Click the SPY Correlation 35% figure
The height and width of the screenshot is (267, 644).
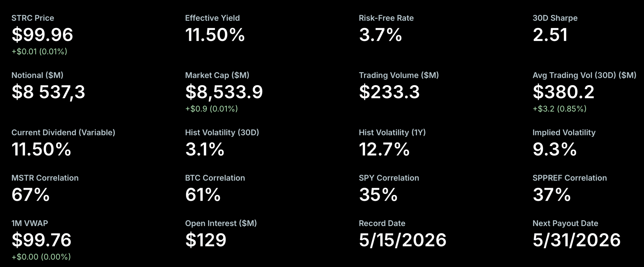(x=378, y=195)
